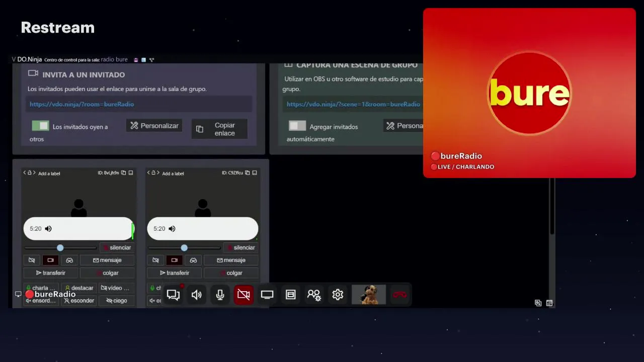The height and width of the screenshot is (362, 644).
Task: Click 'Add a label' on C9Zffcu card
Action: pyautogui.click(x=173, y=173)
